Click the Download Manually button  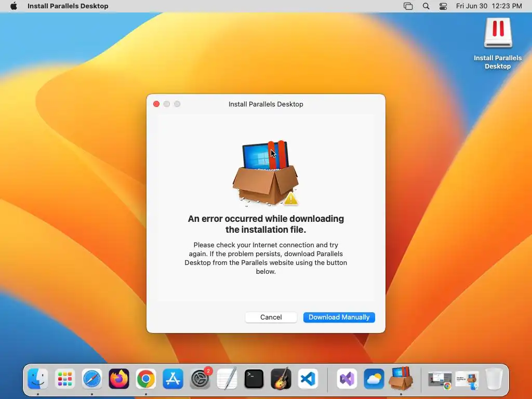[339, 317]
